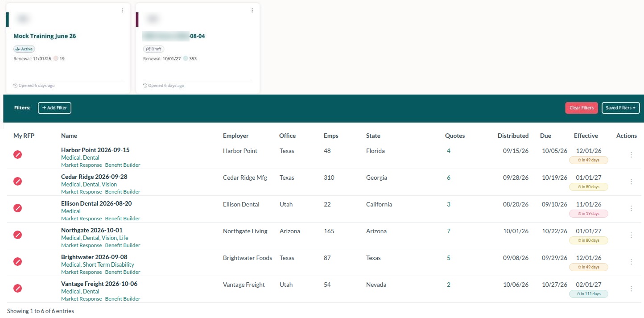Sort table by Emps column header

click(331, 136)
